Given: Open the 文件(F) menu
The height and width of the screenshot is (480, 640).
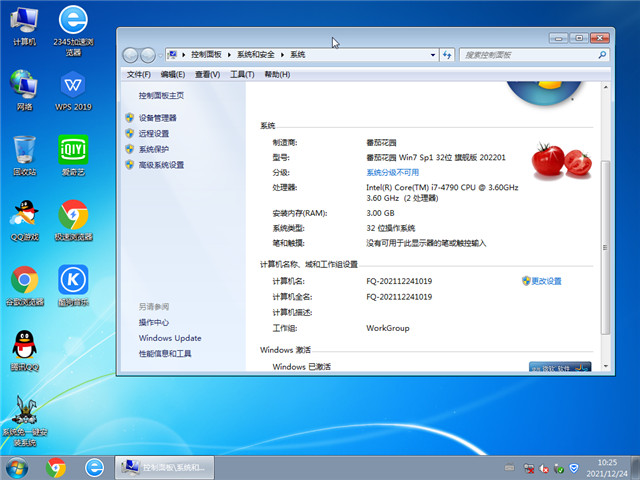Looking at the screenshot, I should 139,74.
